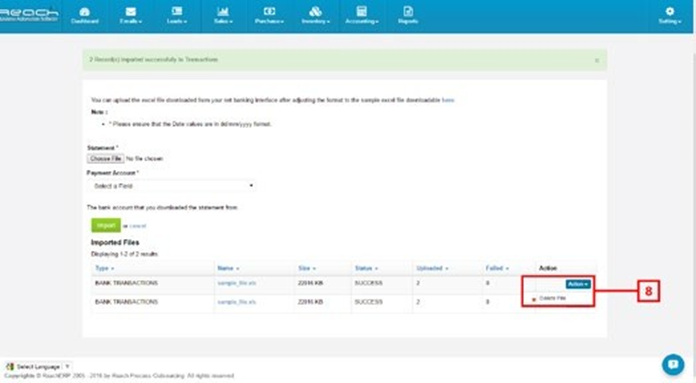The image size is (696, 383).
Task: Open the Sales chart menu icon
Action: pos(223,12)
